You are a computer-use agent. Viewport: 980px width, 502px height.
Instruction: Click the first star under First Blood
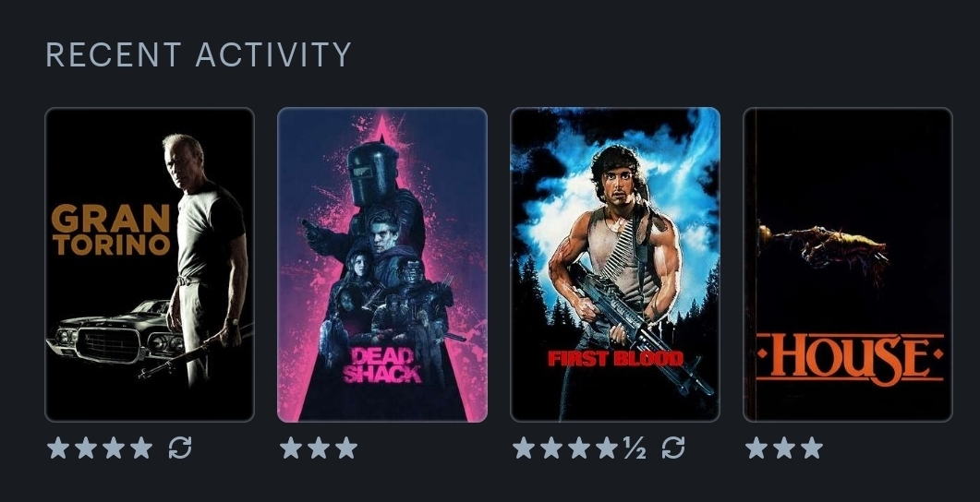click(524, 448)
